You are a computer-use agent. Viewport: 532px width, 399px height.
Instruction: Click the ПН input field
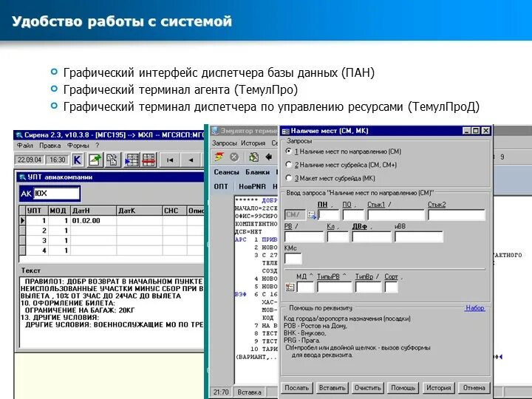coord(328,215)
